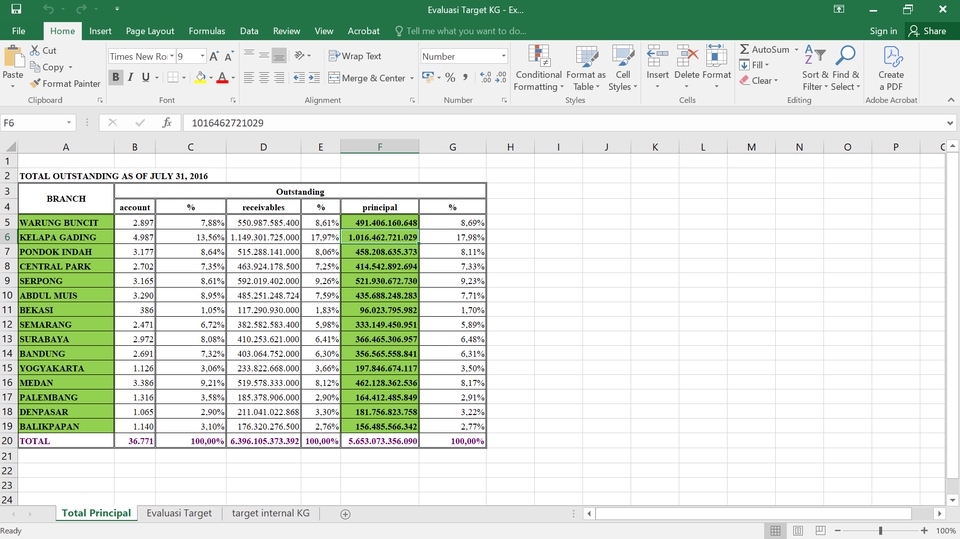Toggle Bold formatting

pos(116,77)
